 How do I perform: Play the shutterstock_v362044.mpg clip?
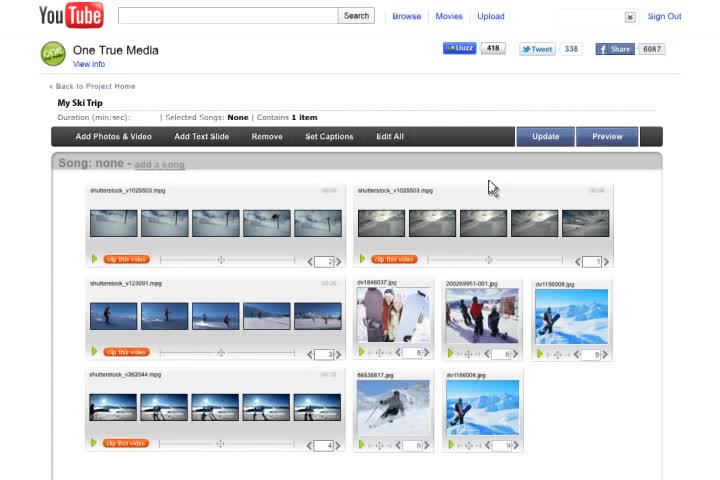click(x=94, y=443)
